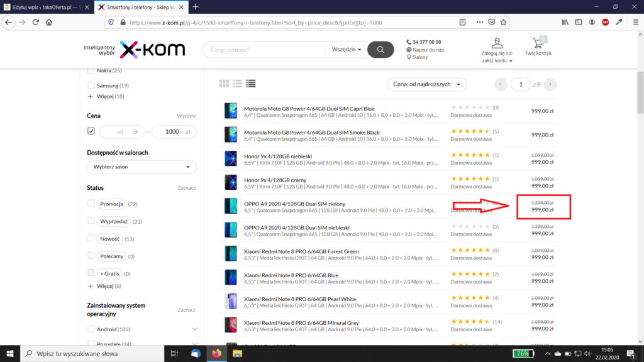Show hidden system tray icons
The width and height of the screenshot is (644, 362).
tap(547, 353)
